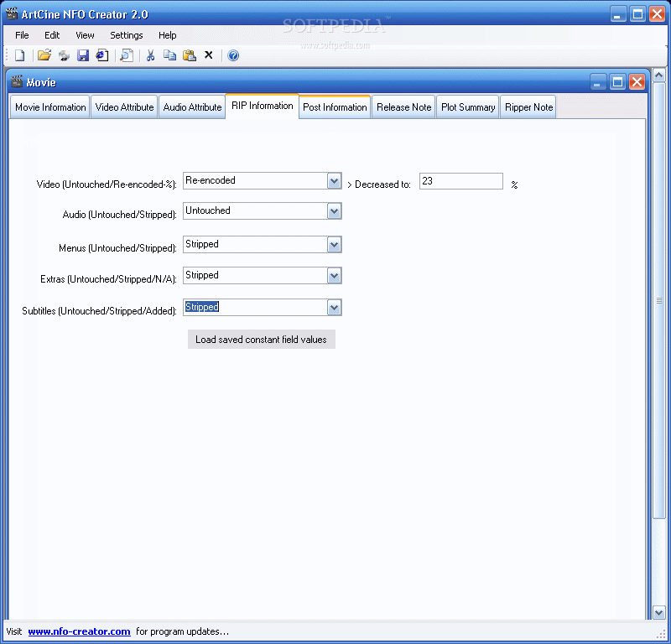
Task: Switch to the Plot Summary tab
Action: click(468, 107)
